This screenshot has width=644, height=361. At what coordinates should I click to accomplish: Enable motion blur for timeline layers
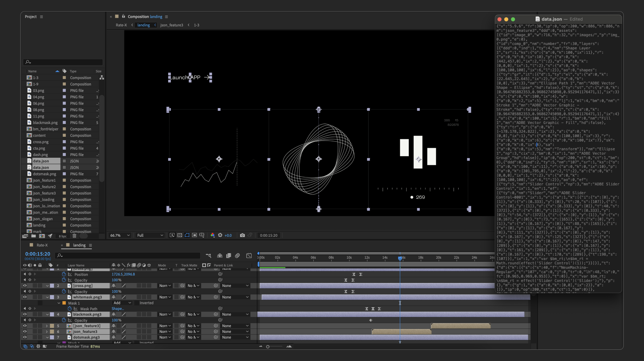tap(237, 255)
